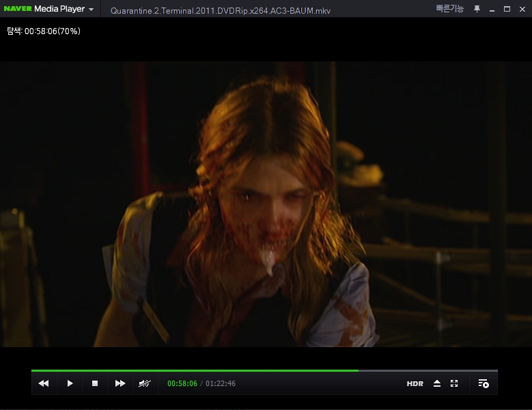Click the total duration 01:22:46 text
The width and height of the screenshot is (532, 410).
(221, 383)
